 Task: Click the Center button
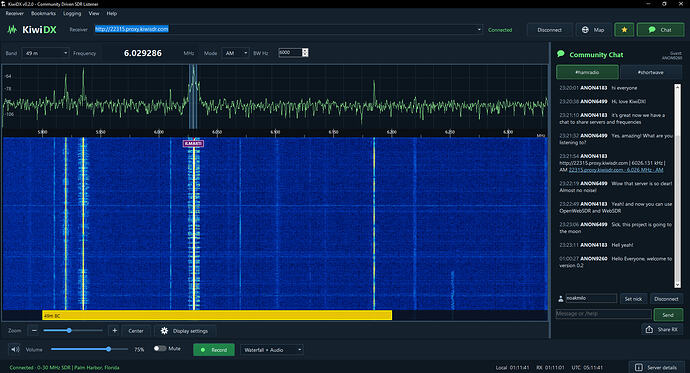(136, 331)
